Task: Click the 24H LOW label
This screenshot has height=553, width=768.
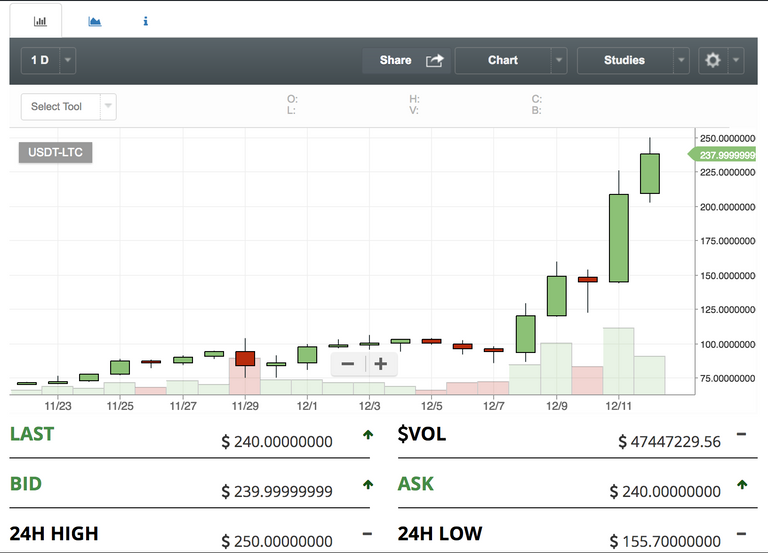Action: (x=440, y=533)
